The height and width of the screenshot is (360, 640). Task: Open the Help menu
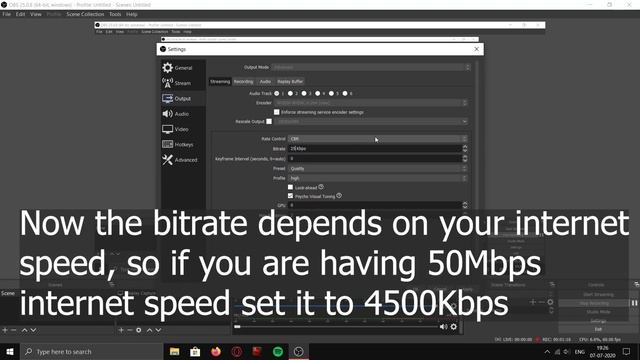click(131, 14)
